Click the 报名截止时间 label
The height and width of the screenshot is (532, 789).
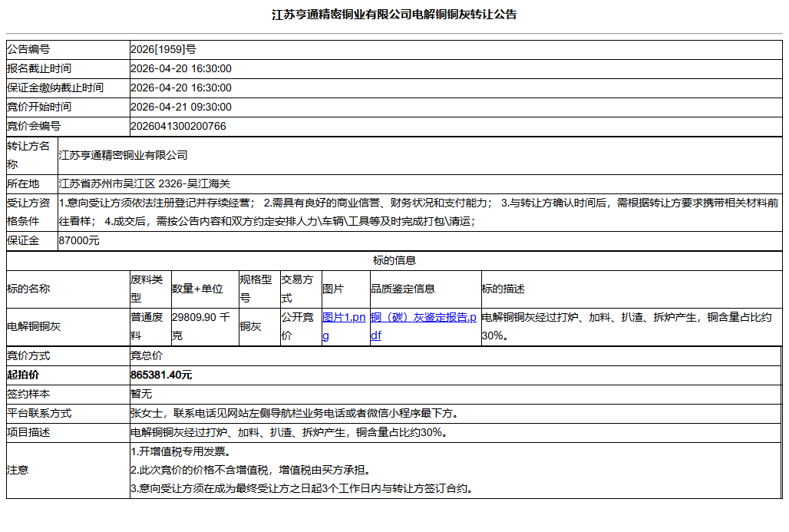coord(39,68)
